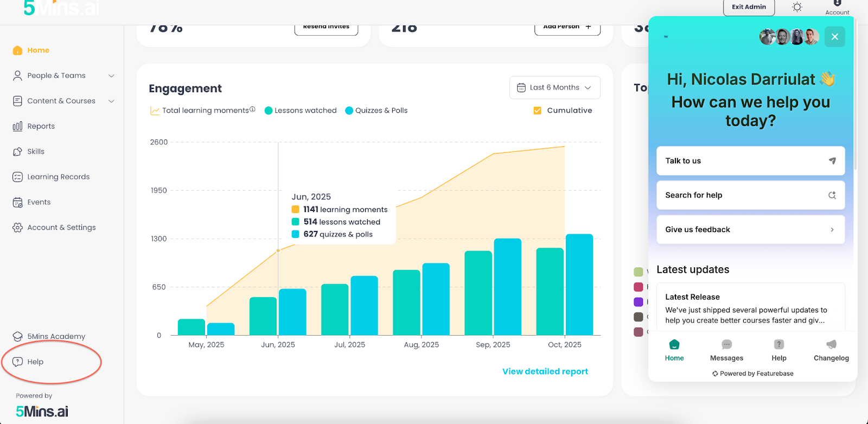Switch to Messages tab in help widget

pyautogui.click(x=726, y=350)
